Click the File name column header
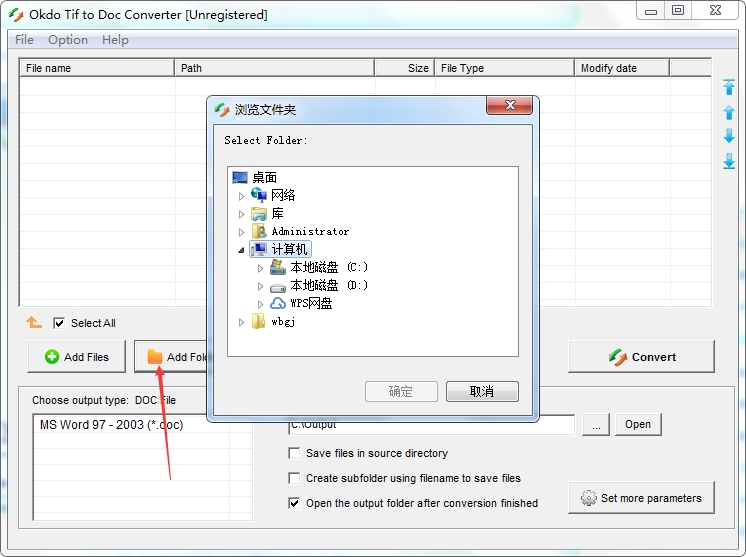Screen dimensions: 746x557 97,68
